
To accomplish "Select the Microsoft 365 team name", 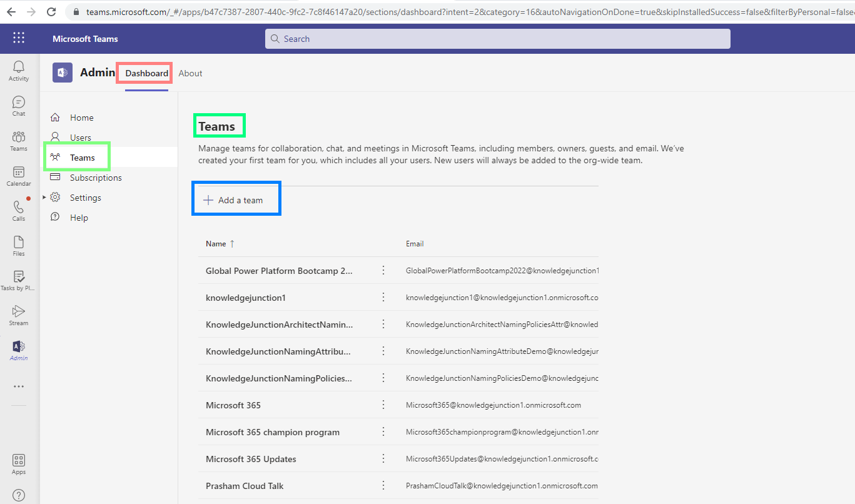I will [233, 405].
